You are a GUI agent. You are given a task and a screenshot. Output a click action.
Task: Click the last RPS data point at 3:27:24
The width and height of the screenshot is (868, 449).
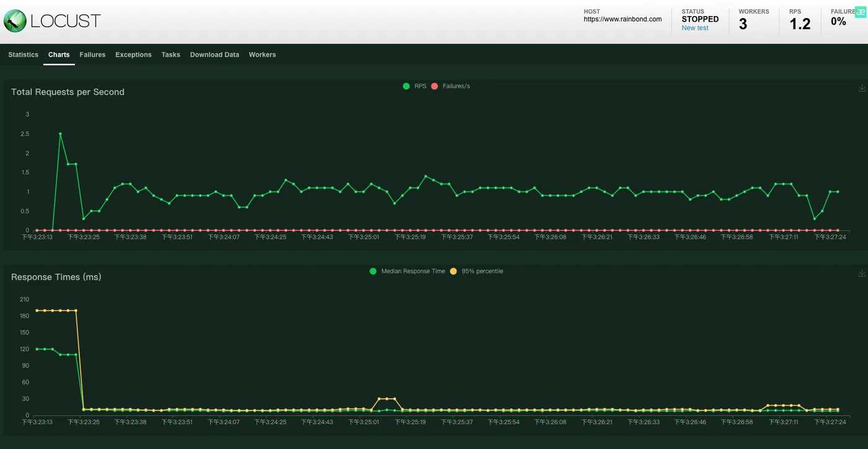[x=838, y=192]
